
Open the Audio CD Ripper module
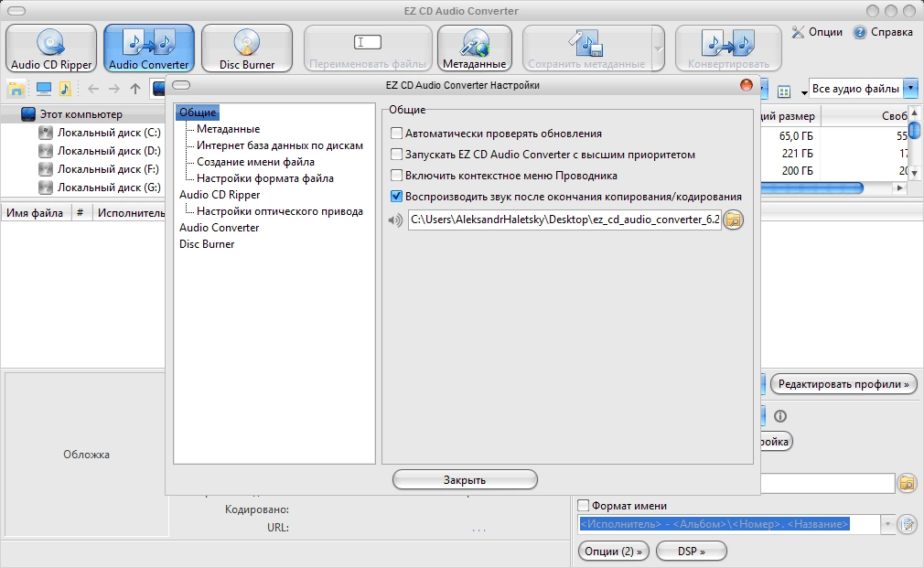pos(51,48)
